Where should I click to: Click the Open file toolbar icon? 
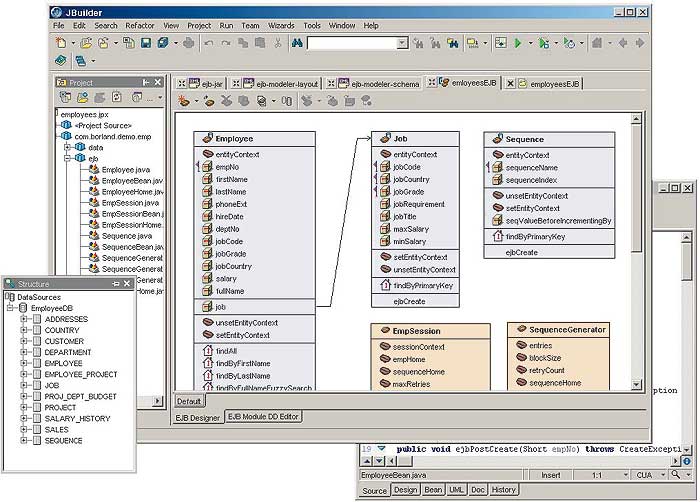86,43
